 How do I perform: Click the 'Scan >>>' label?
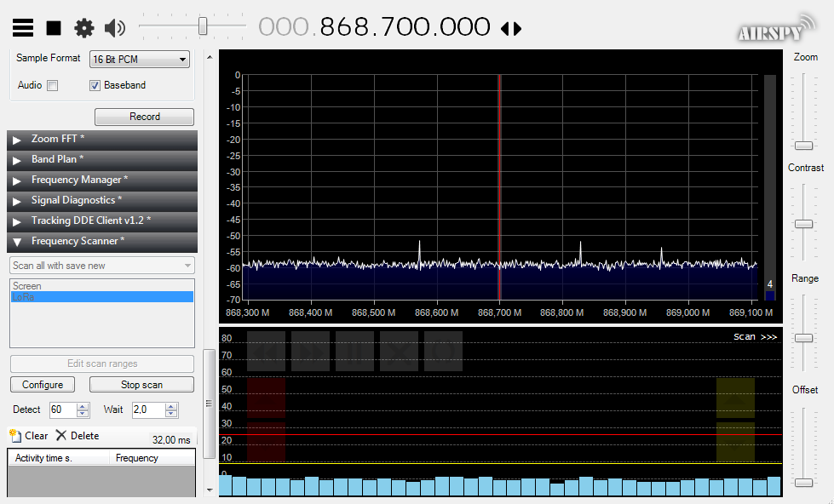pyautogui.click(x=756, y=337)
